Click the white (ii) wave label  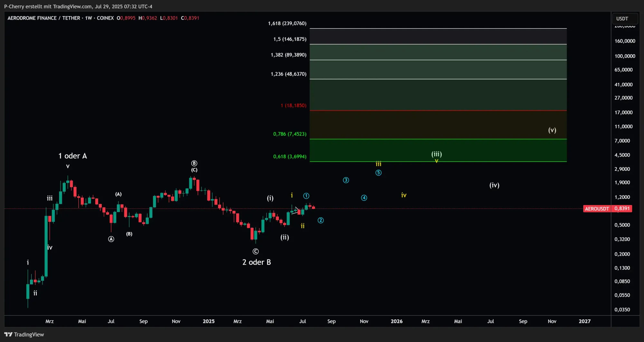pyautogui.click(x=285, y=238)
